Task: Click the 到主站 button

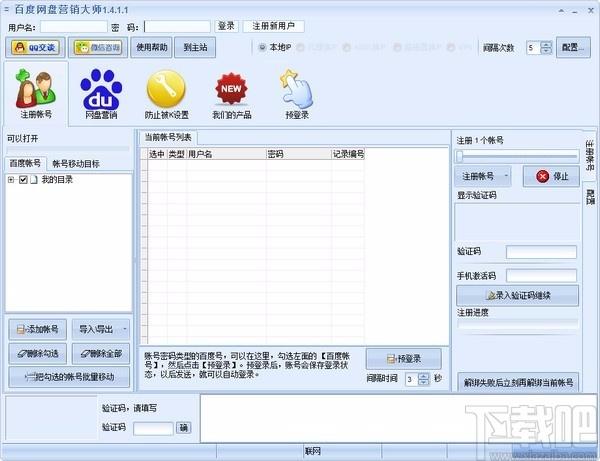Action: coord(195,47)
